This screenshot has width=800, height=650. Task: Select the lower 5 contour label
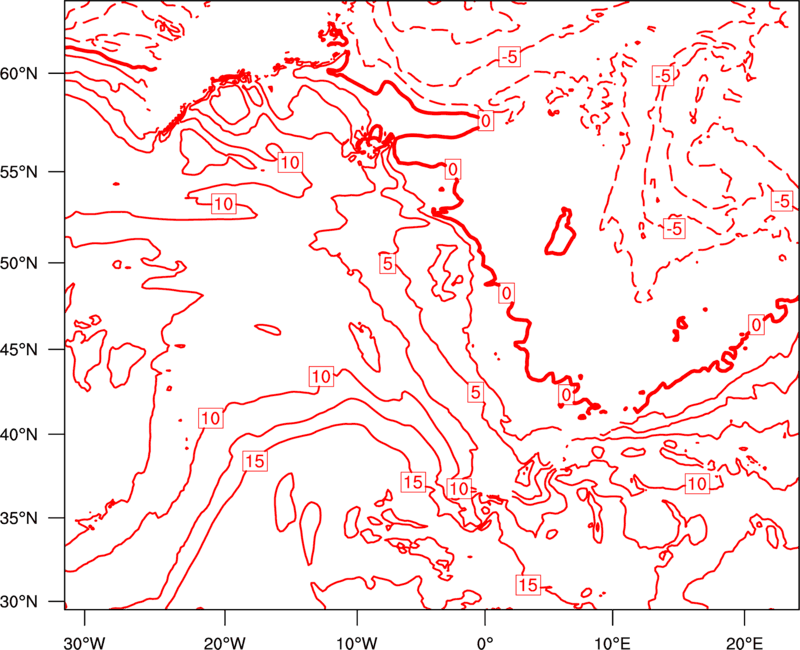[476, 392]
